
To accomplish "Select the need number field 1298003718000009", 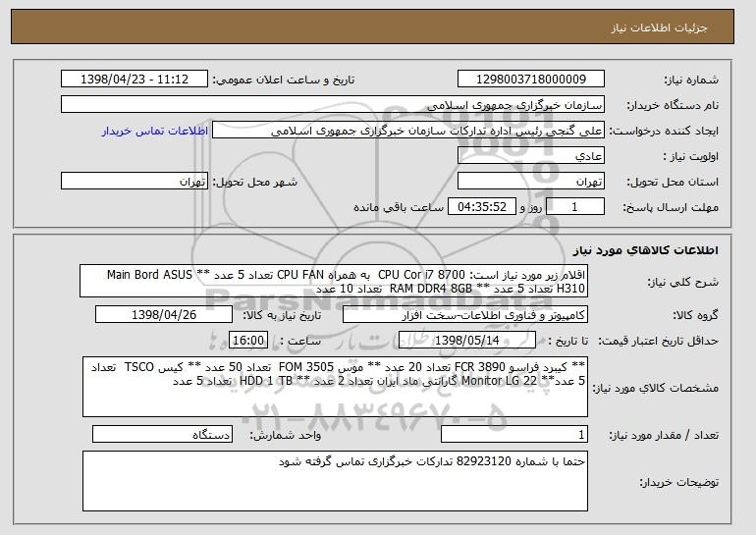I will [x=531, y=80].
